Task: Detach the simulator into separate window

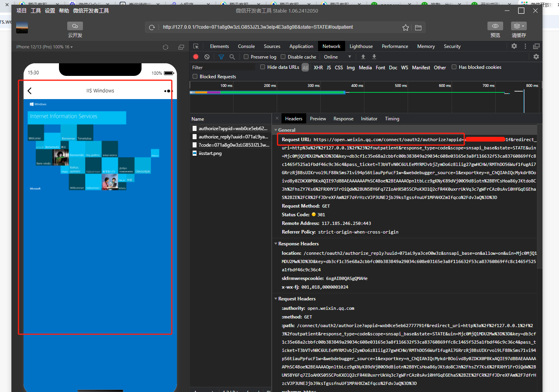Action: (181, 47)
